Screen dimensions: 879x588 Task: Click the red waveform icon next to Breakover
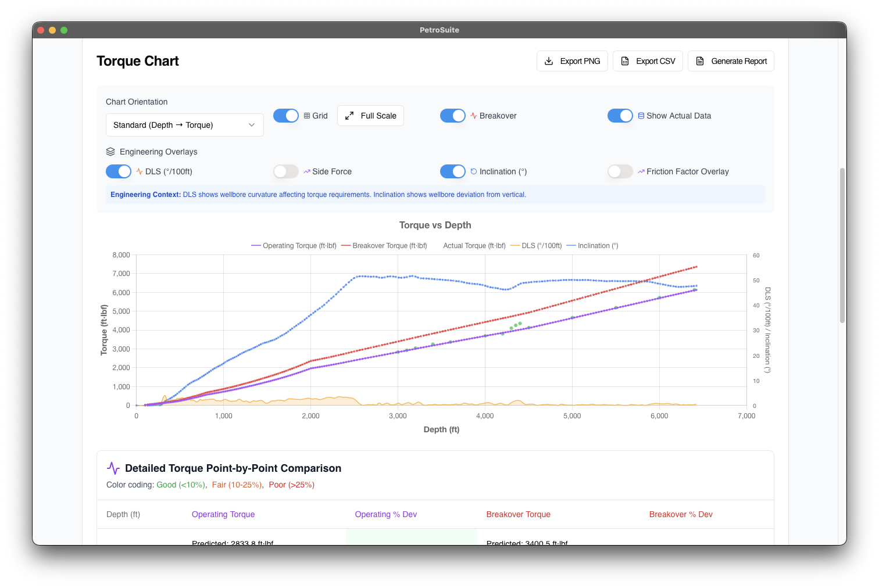point(473,116)
